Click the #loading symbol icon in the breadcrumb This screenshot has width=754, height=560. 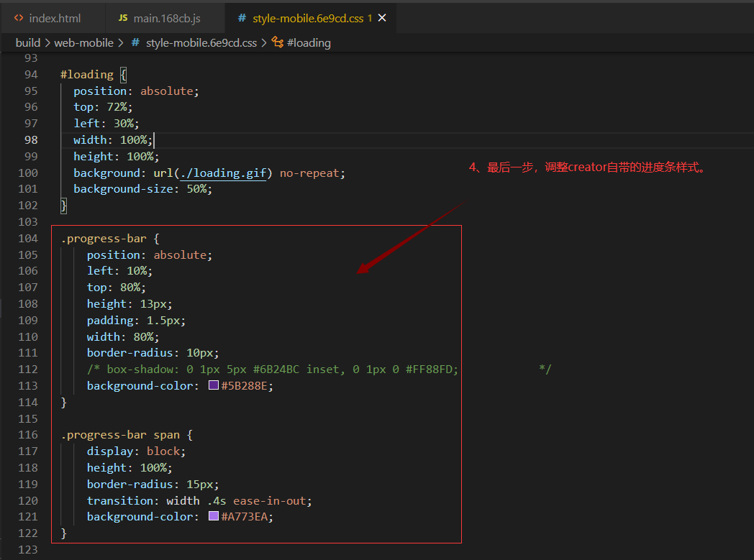point(277,42)
